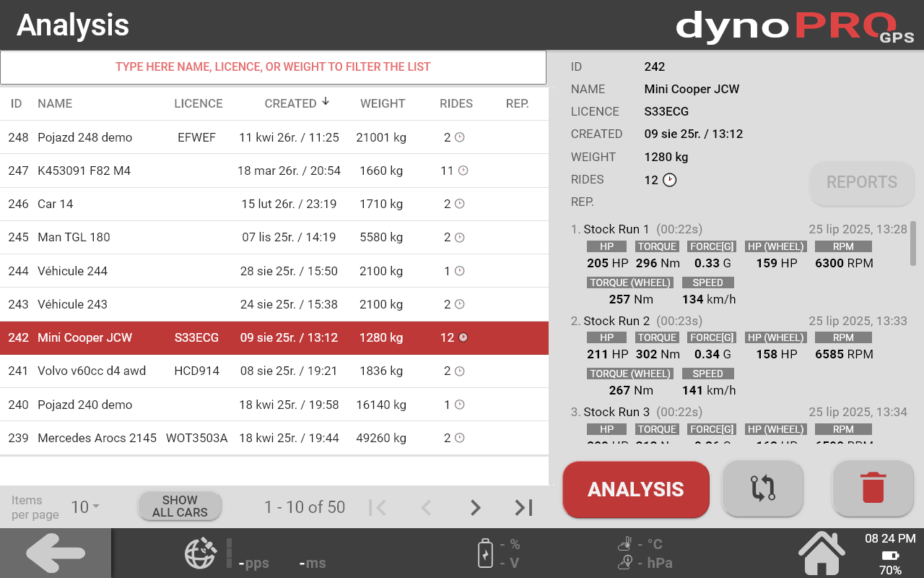Click the SHOW ALL CARS button

tap(180, 506)
